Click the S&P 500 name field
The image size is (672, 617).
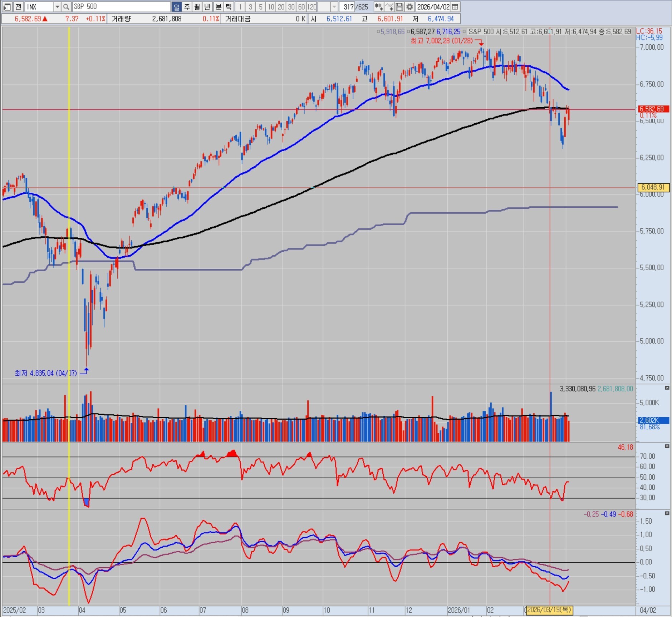coord(121,6)
